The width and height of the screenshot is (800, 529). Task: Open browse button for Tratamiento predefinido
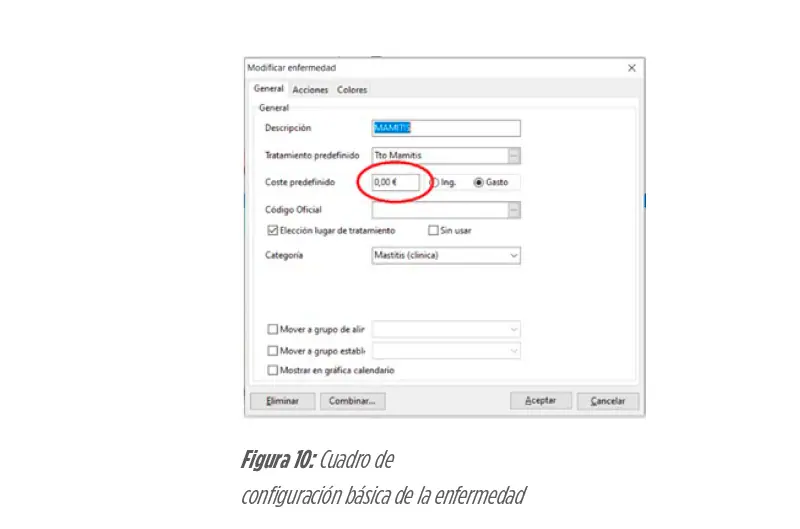514,156
